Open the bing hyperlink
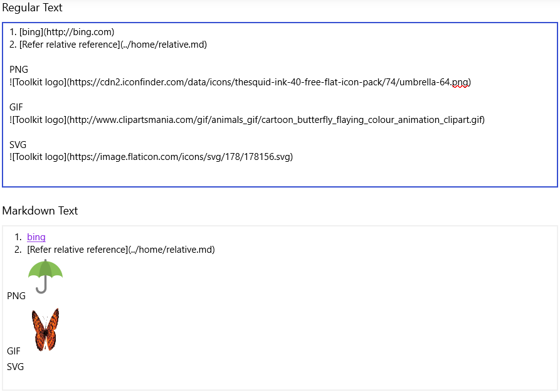The height and width of the screenshot is (392, 560). click(36, 237)
